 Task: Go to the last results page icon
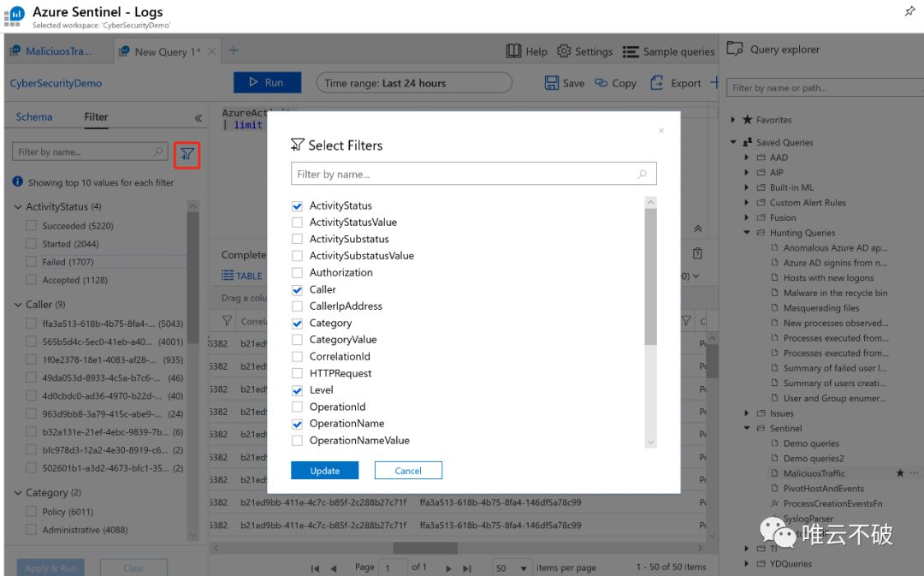click(x=467, y=568)
